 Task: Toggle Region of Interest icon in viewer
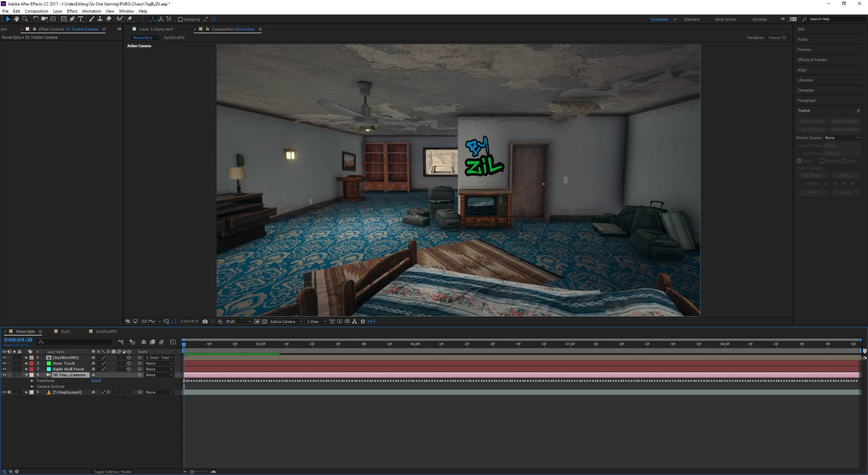pos(257,322)
